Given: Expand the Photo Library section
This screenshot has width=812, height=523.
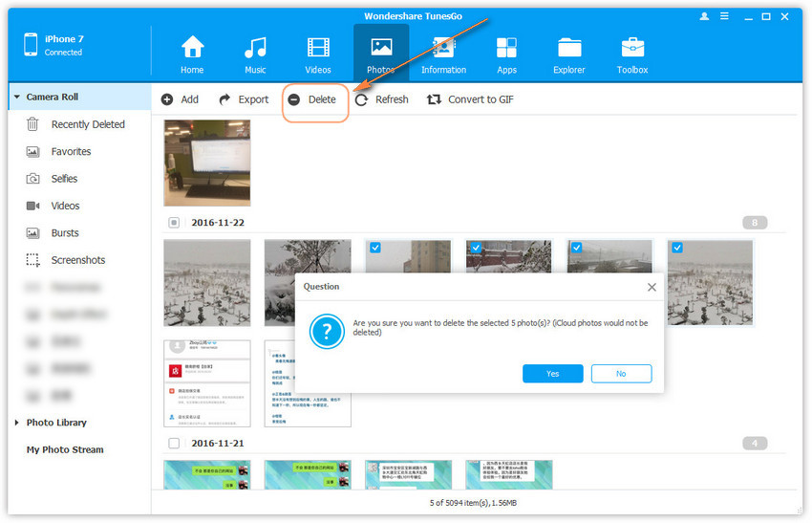Looking at the screenshot, I should (16, 423).
